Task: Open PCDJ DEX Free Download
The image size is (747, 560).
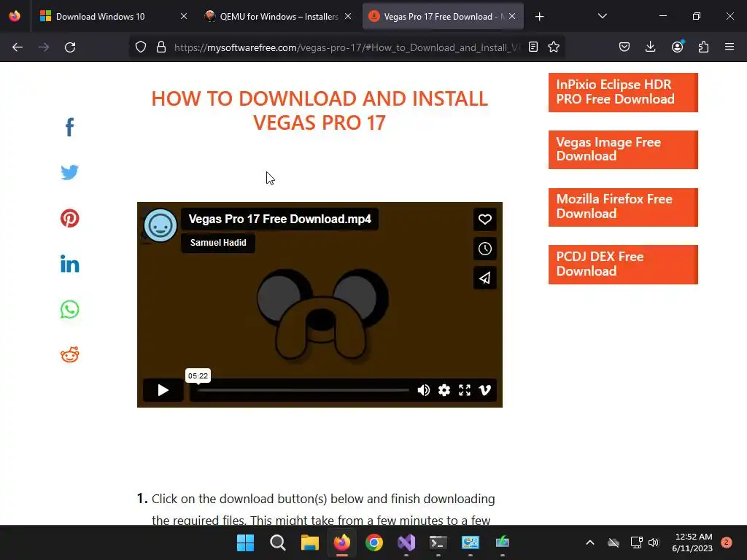Action: (x=623, y=265)
